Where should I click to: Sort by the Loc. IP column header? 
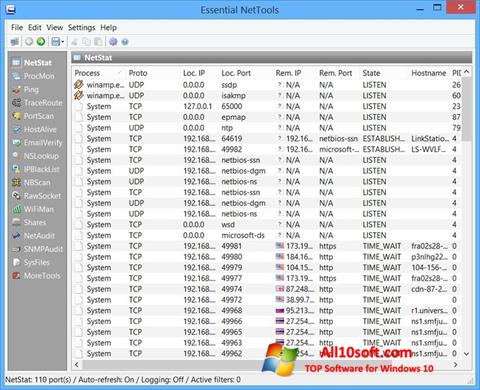199,73
